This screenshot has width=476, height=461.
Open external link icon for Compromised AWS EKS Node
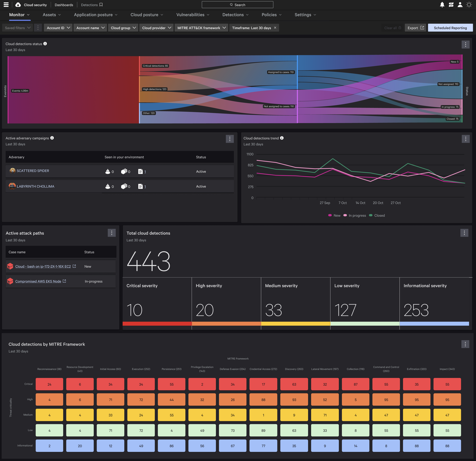64,281
